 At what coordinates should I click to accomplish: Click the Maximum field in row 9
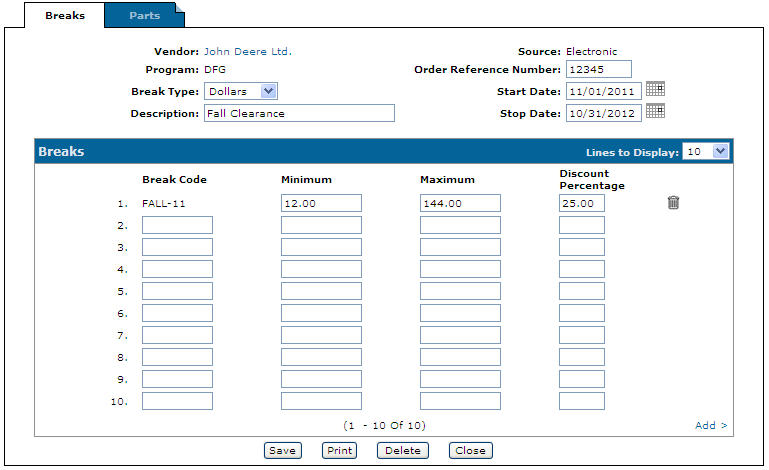[460, 379]
